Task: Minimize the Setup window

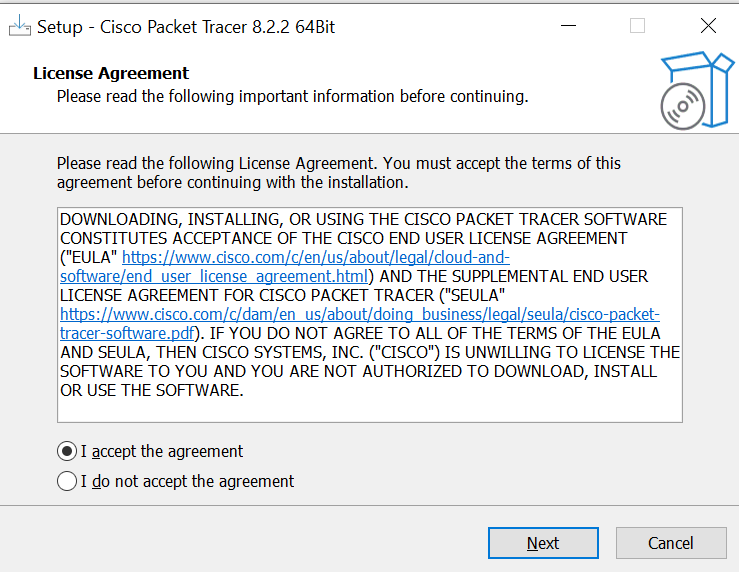Action: pyautogui.click(x=566, y=27)
